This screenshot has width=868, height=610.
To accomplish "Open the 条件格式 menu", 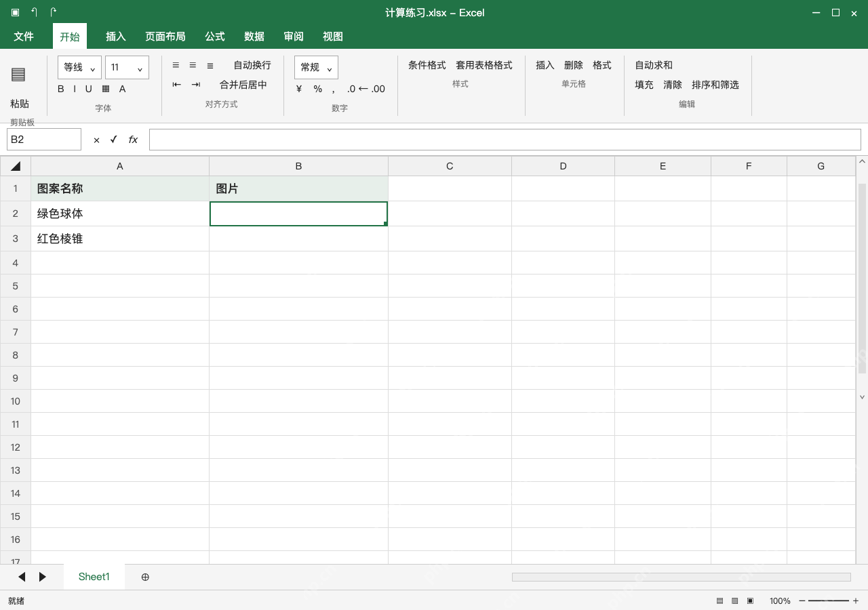I will 427,65.
